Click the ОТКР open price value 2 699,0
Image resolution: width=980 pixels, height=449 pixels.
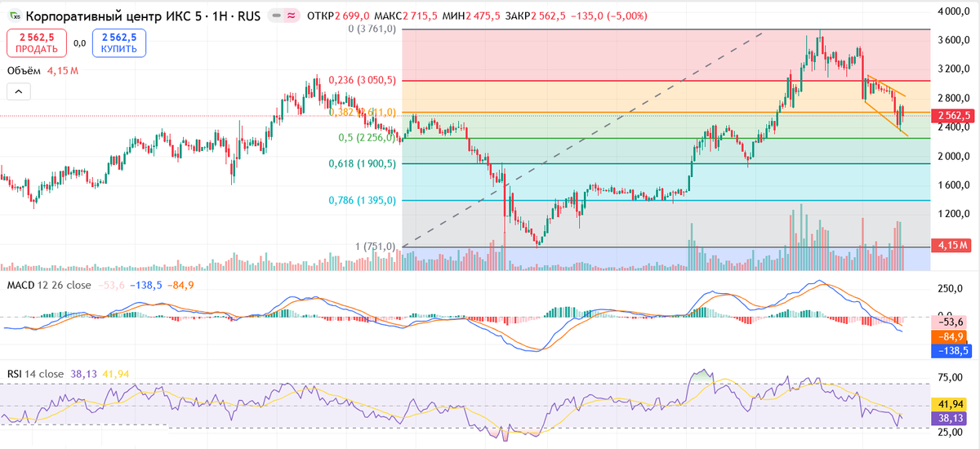coord(352,16)
